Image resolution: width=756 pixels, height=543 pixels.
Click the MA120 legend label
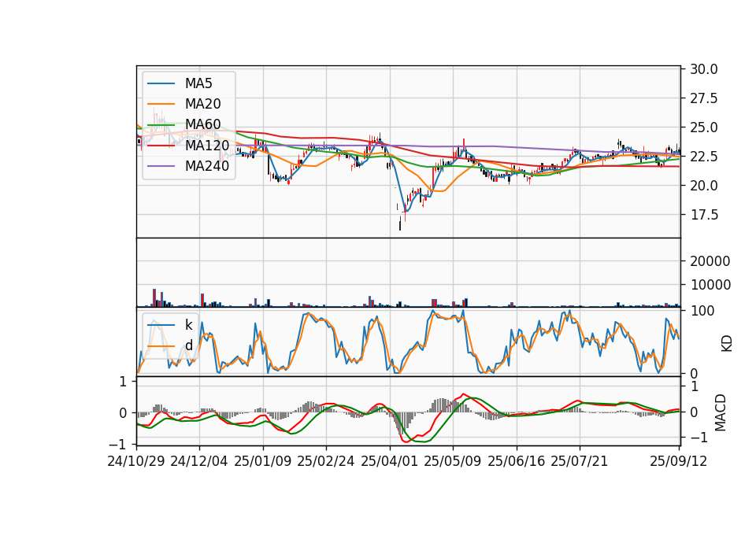207,146
